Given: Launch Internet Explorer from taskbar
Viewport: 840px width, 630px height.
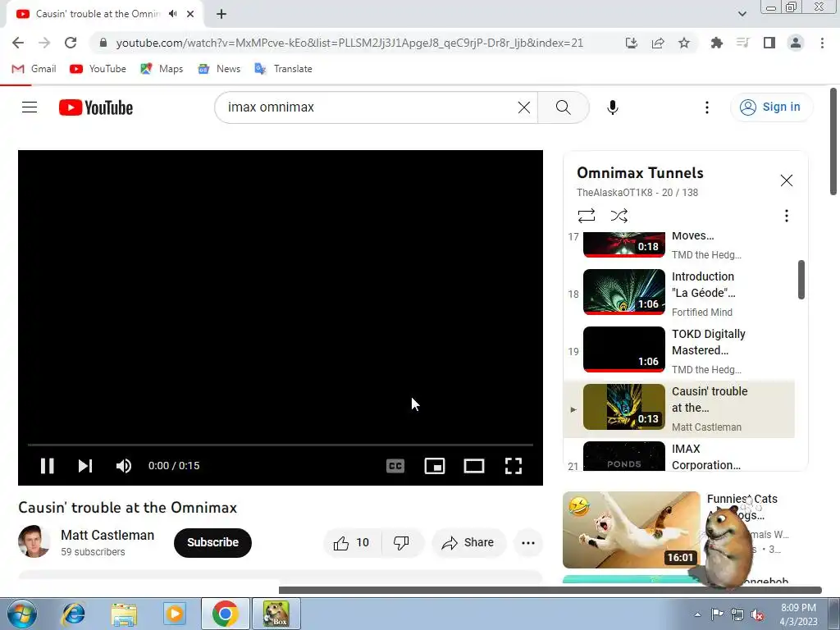Looking at the screenshot, I should 73,614.
